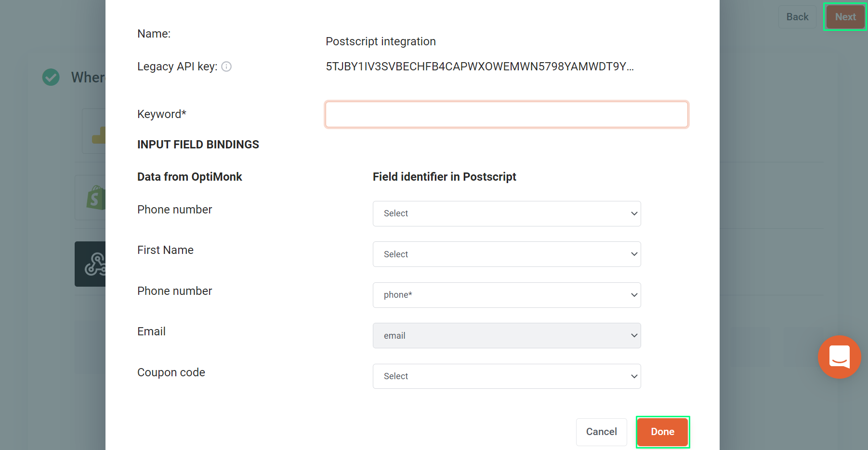Click the Done button
The height and width of the screenshot is (450, 868).
coord(662,432)
